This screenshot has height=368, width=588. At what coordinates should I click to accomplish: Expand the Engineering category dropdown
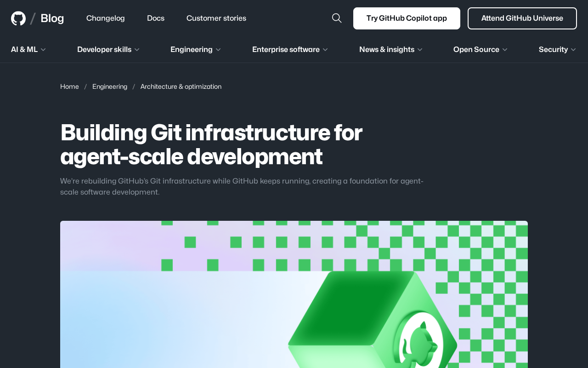(196, 49)
